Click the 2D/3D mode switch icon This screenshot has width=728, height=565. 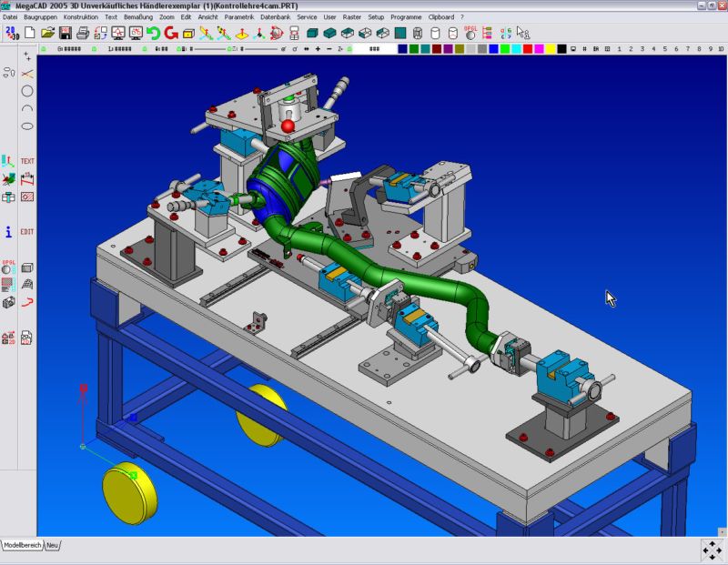pos(12,33)
